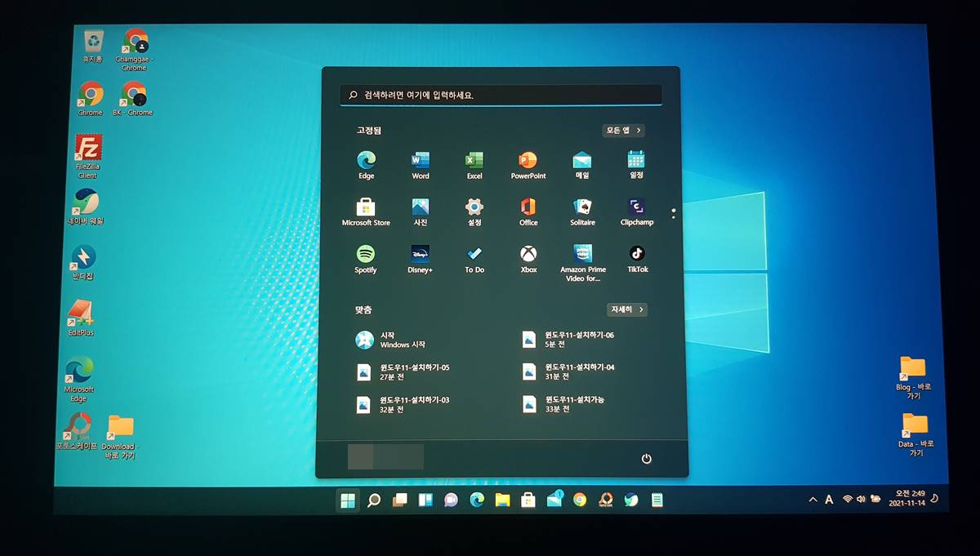This screenshot has width=980, height=556.
Task: Launch PowerPoint from pinned apps
Action: 528,165
